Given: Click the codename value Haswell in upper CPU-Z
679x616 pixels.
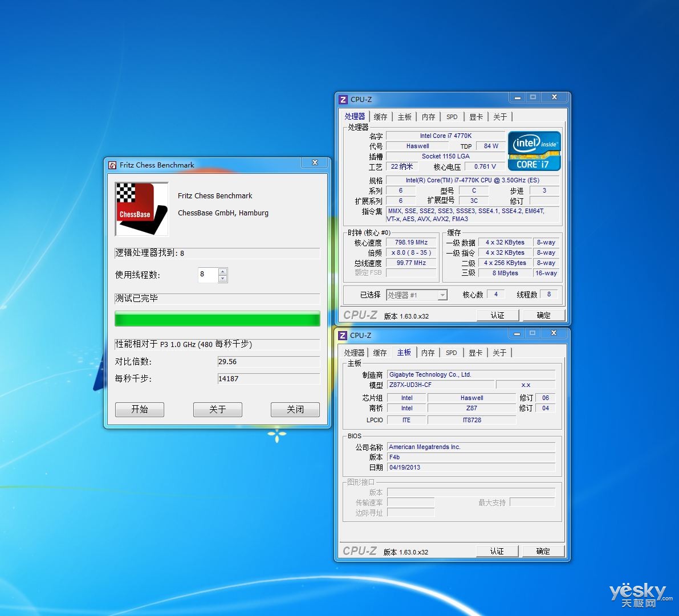Looking at the screenshot, I should point(418,146).
